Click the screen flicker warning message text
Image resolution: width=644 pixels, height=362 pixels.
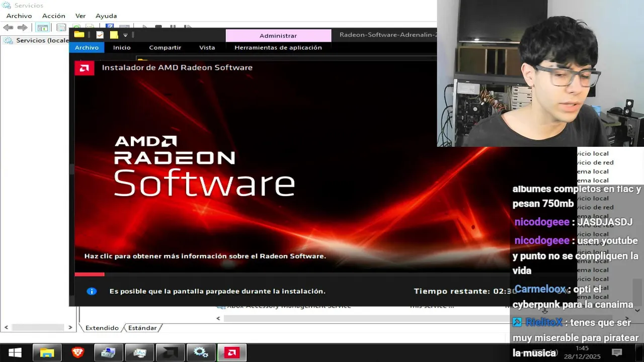pyautogui.click(x=217, y=291)
